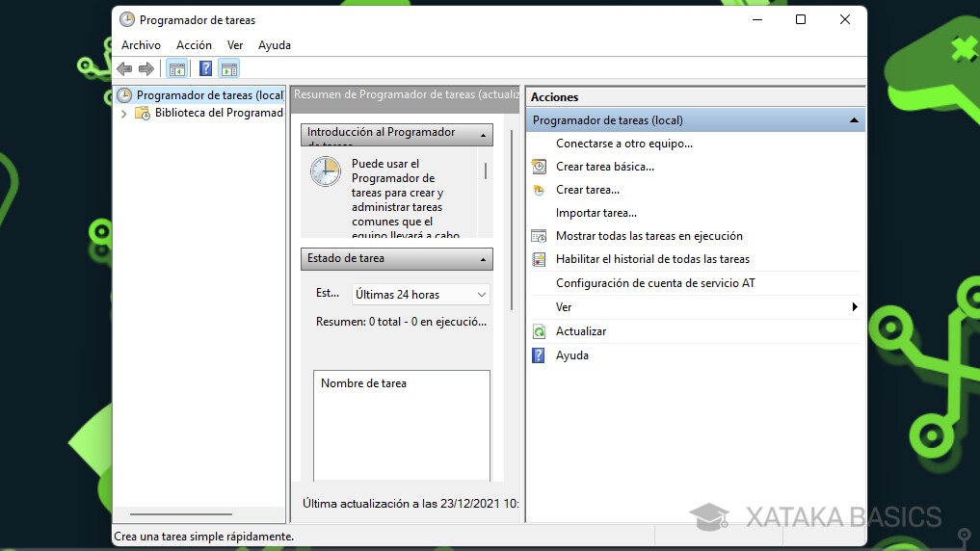Click Conectarse a otro equipo
The height and width of the screenshot is (551, 980).
click(x=623, y=144)
